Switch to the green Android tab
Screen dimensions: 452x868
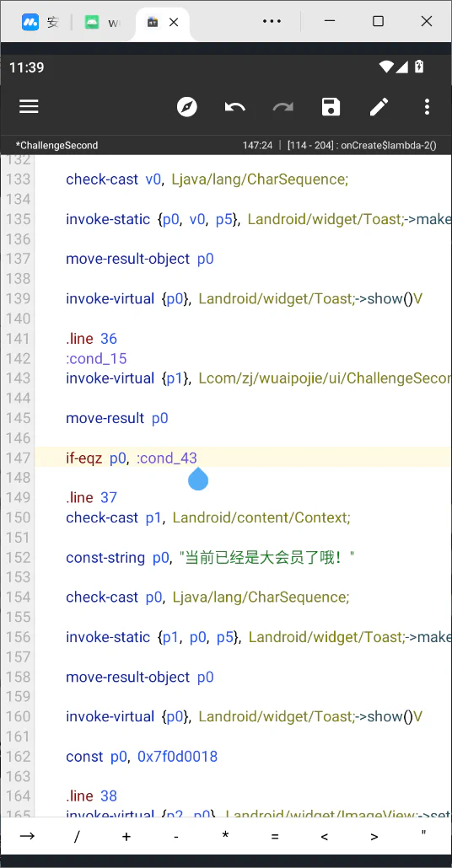(x=102, y=22)
